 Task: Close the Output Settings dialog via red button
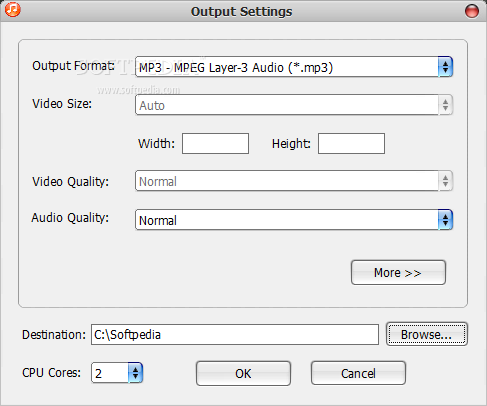472,11
